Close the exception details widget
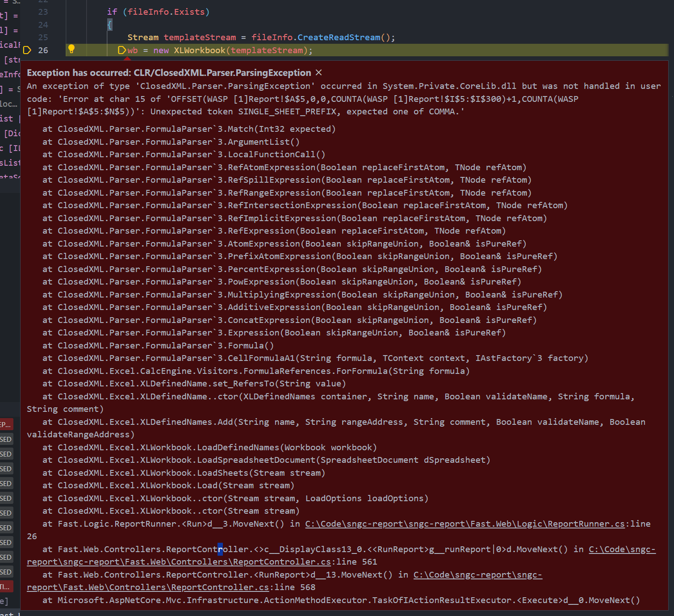The image size is (674, 616). click(318, 72)
